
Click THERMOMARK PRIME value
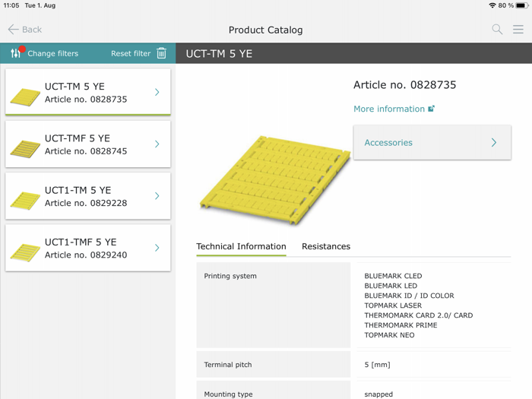[x=401, y=325]
